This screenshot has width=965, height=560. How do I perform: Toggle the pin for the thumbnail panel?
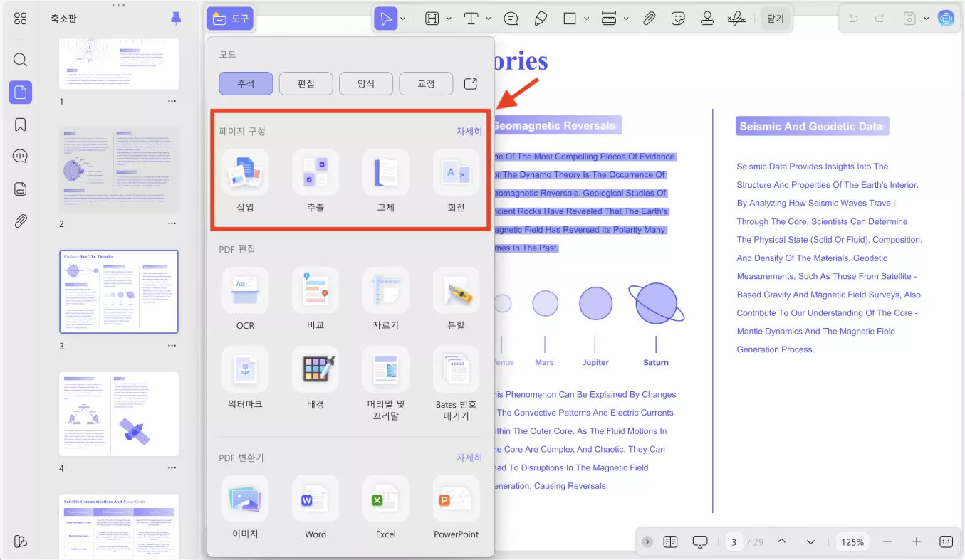point(175,18)
